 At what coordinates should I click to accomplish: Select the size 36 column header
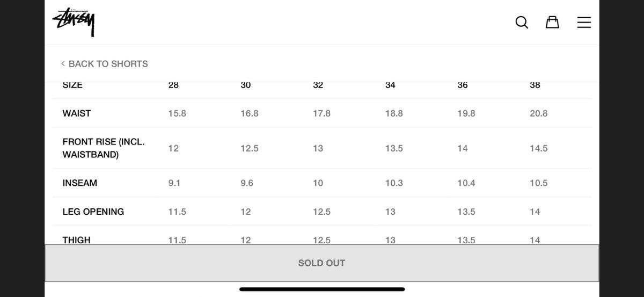(x=463, y=85)
